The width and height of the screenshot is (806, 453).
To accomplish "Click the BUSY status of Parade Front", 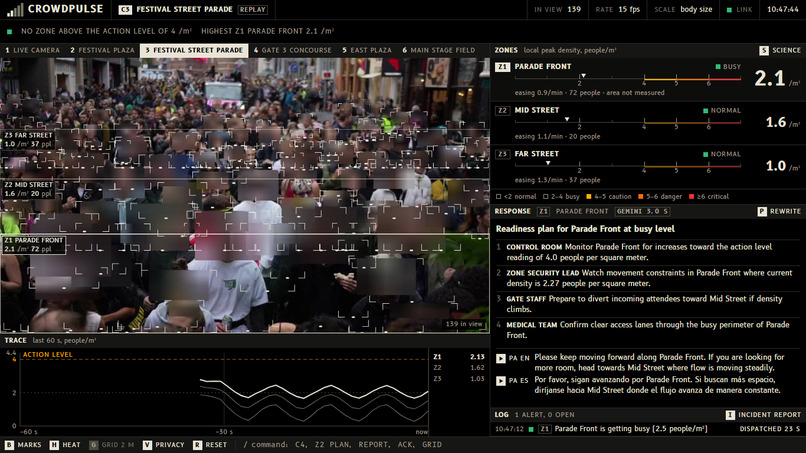I will coord(728,67).
